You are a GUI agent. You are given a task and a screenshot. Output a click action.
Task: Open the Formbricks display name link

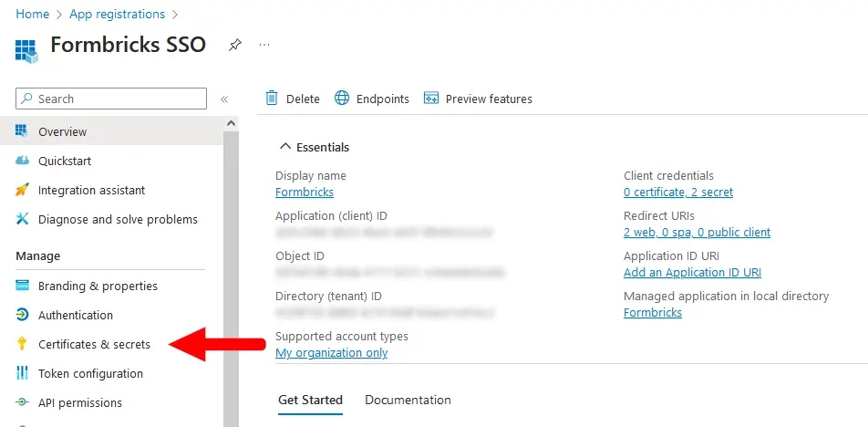[305, 193]
